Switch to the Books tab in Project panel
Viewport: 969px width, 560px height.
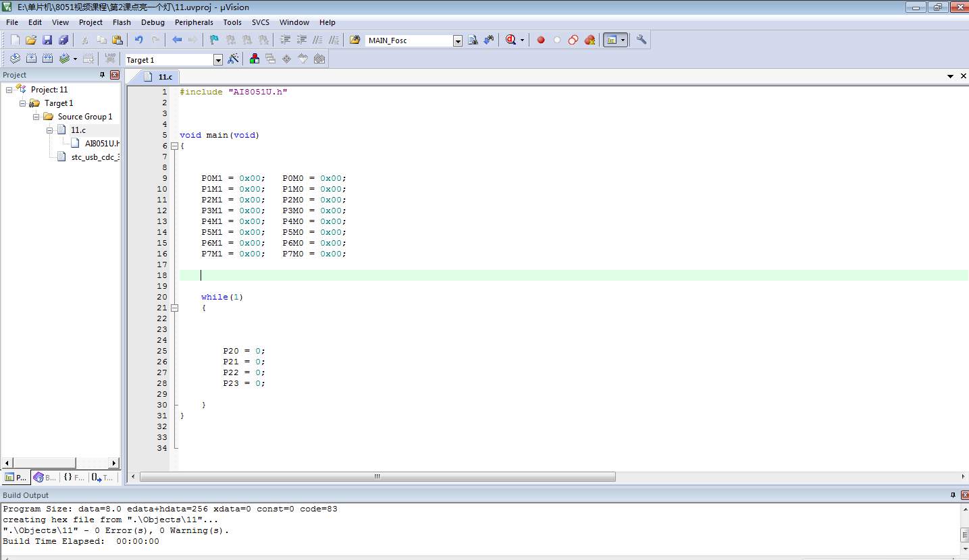[x=45, y=477]
